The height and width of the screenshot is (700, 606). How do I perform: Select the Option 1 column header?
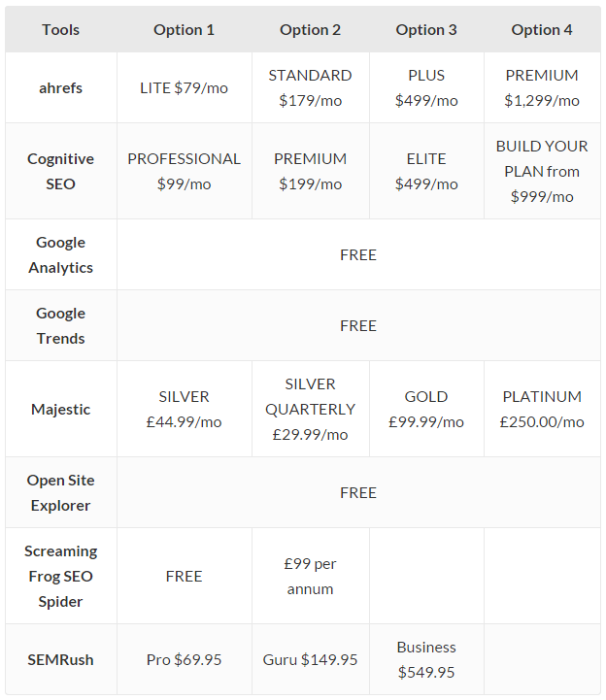coord(184,30)
